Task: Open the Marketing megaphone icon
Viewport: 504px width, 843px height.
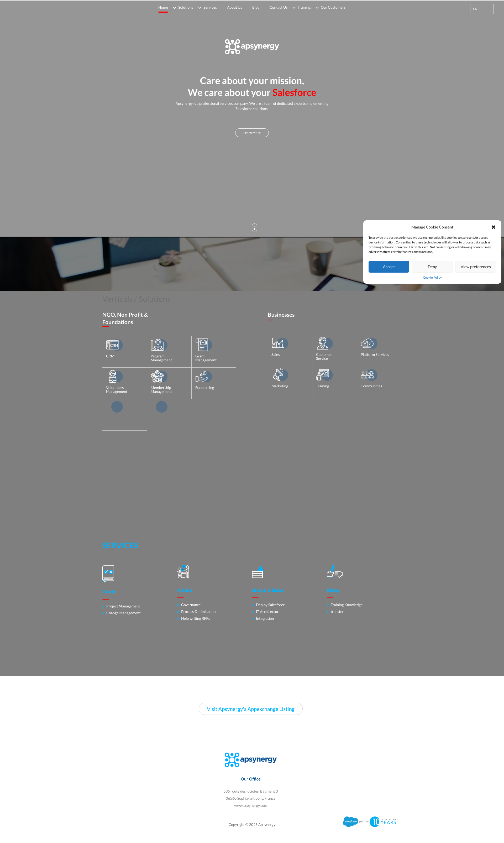Action: 278,375
